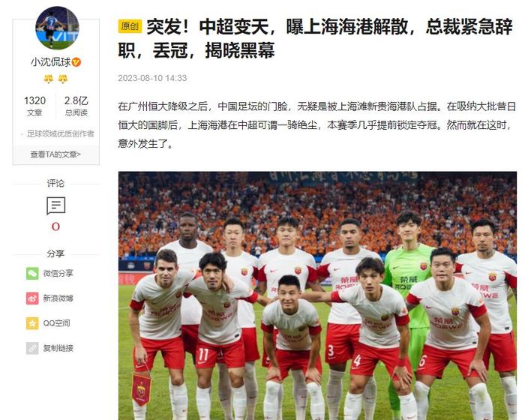Click the comment speech-bubble icon
The image size is (525, 420).
(56, 205)
